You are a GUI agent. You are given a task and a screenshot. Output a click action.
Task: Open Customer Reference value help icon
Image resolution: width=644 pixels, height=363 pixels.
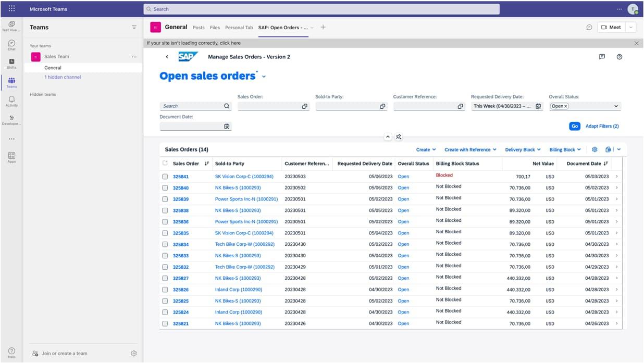[461, 106]
